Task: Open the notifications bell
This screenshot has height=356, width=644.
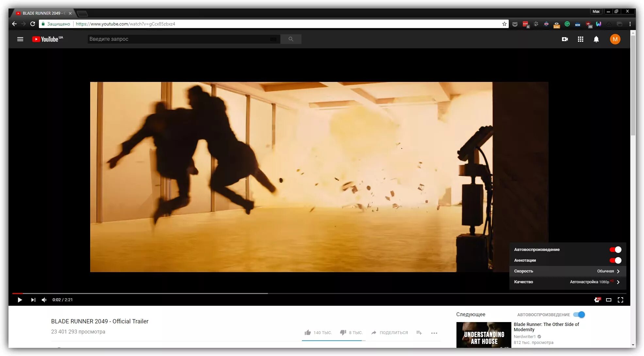Action: tap(596, 39)
